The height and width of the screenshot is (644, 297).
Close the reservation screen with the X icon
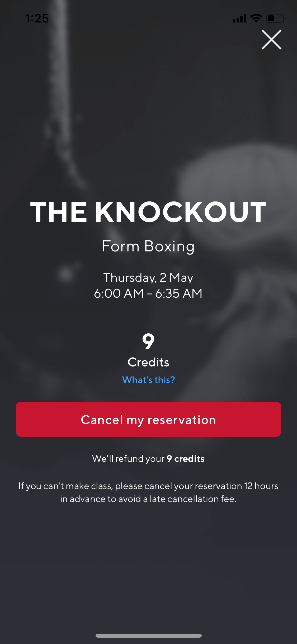point(271,39)
